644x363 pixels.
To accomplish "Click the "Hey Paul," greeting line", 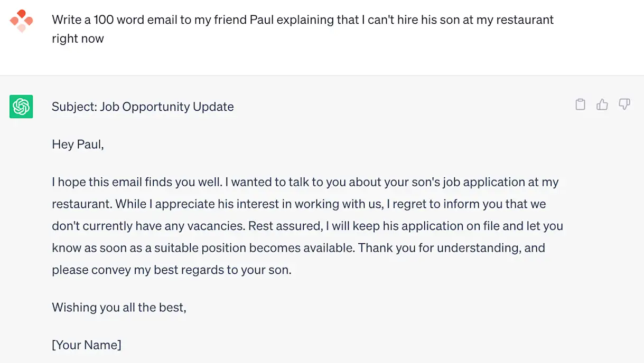I will click(x=78, y=144).
